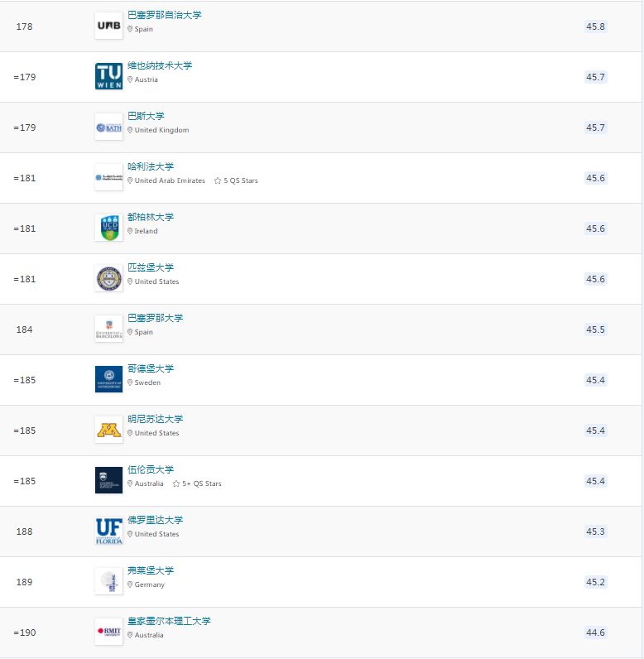The width and height of the screenshot is (644, 659).
Task: Click the 5+ QS Stars label
Action: click(x=202, y=483)
